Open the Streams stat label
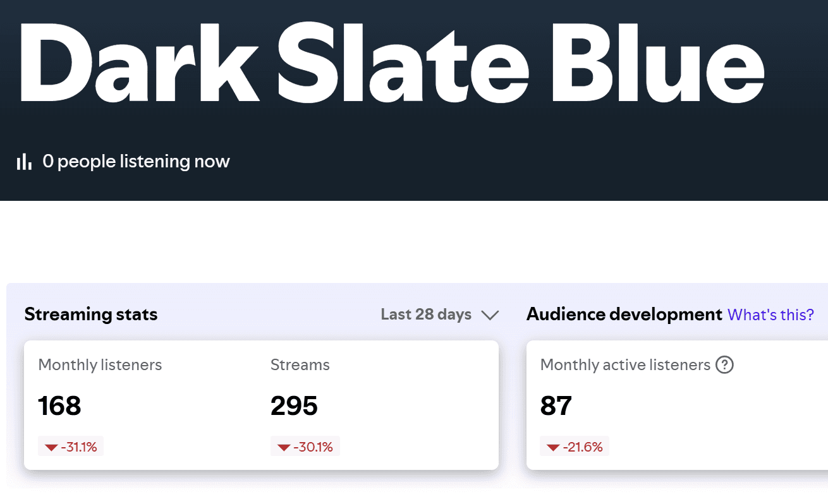This screenshot has width=828, height=504. pos(300,365)
